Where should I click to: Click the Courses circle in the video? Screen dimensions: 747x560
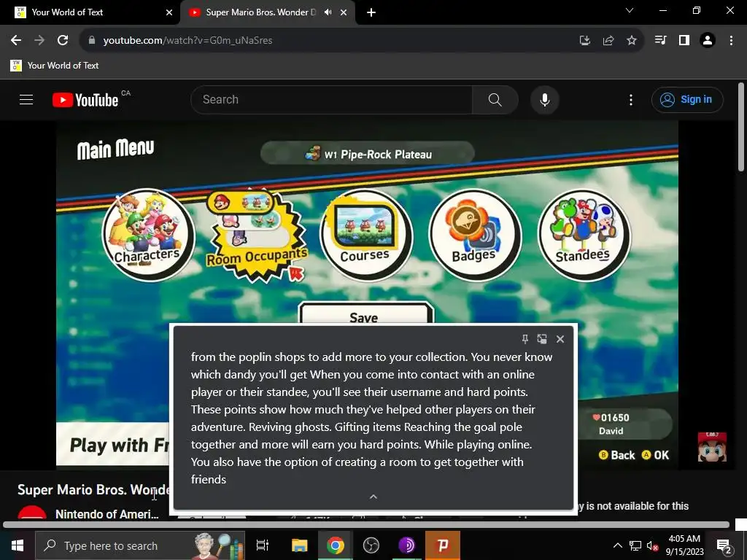365,235
